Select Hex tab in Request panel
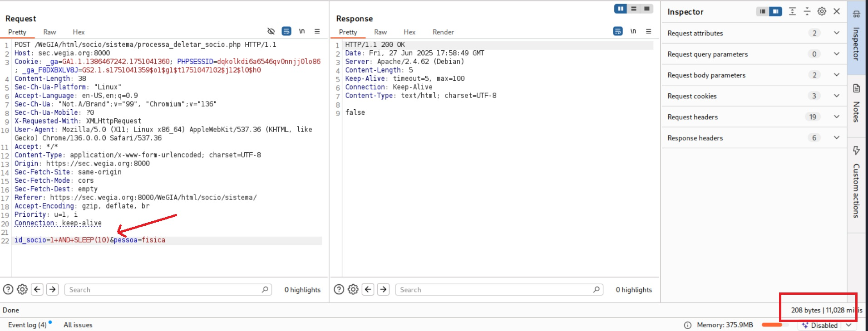Image resolution: width=868 pixels, height=331 pixels. pyautogui.click(x=79, y=32)
